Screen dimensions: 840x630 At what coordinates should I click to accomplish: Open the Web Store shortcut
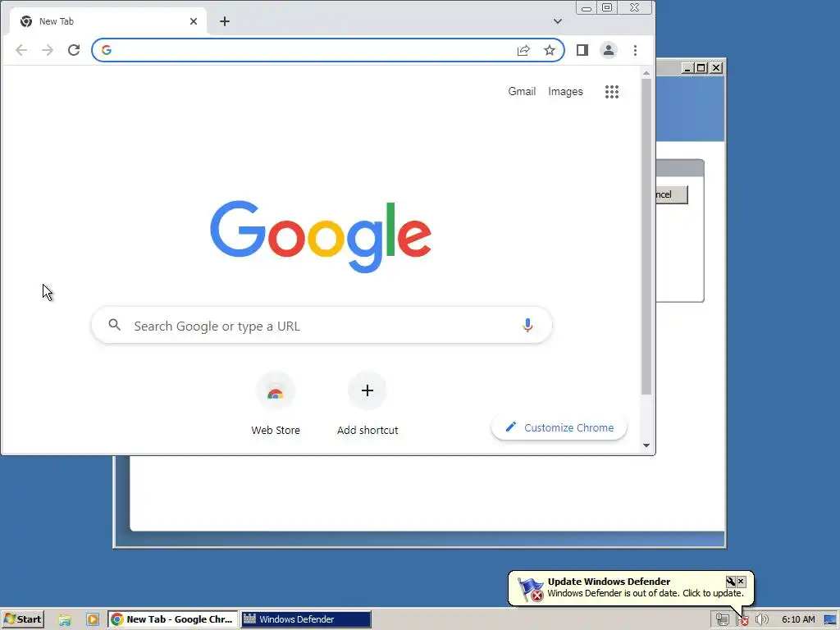(276, 404)
